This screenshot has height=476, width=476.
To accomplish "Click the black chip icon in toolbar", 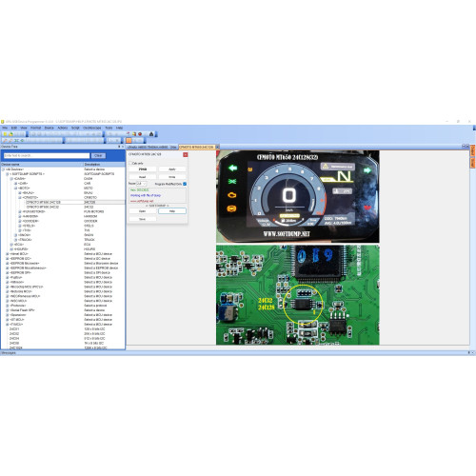I will [151, 134].
